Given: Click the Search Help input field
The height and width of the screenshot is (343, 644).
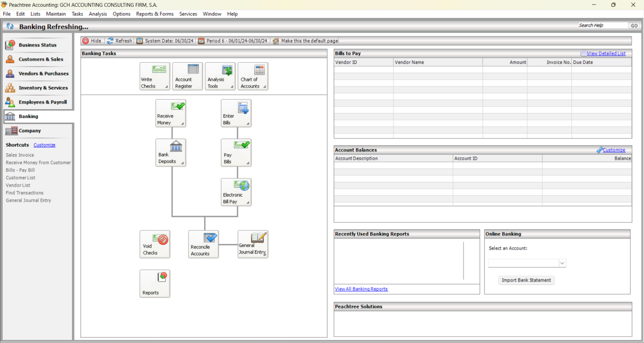Looking at the screenshot, I should point(602,26).
